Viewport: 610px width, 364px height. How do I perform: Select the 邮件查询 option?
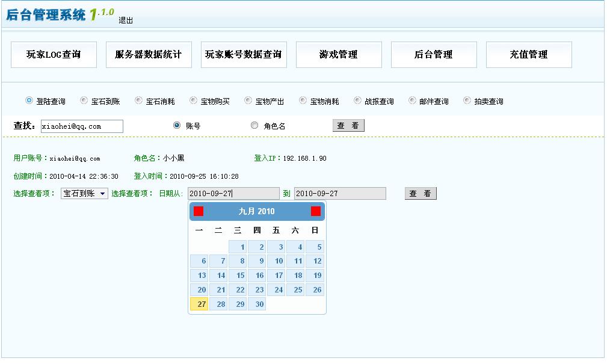pyautogui.click(x=411, y=100)
